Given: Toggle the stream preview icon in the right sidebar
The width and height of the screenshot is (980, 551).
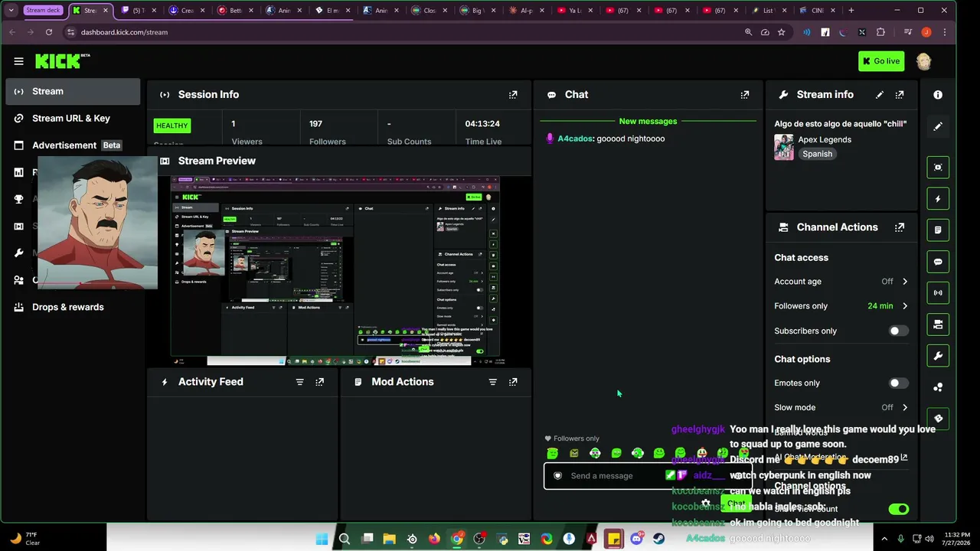Looking at the screenshot, I should 938,168.
